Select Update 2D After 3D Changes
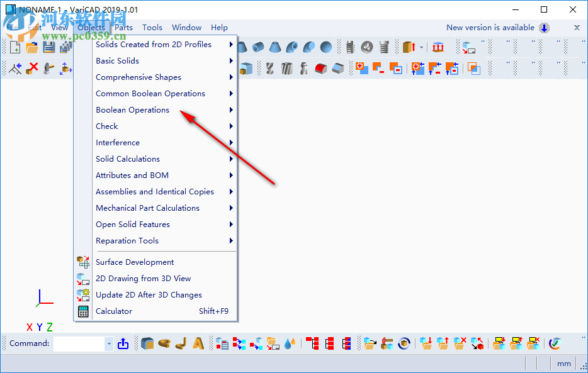 (149, 295)
